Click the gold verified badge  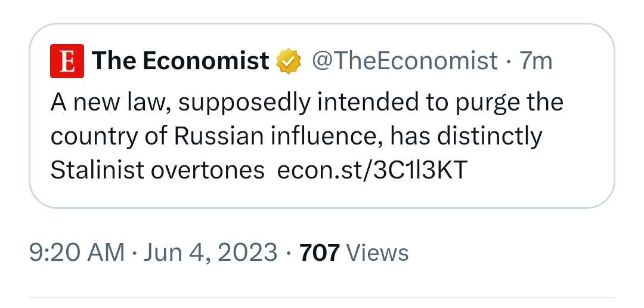(288, 61)
